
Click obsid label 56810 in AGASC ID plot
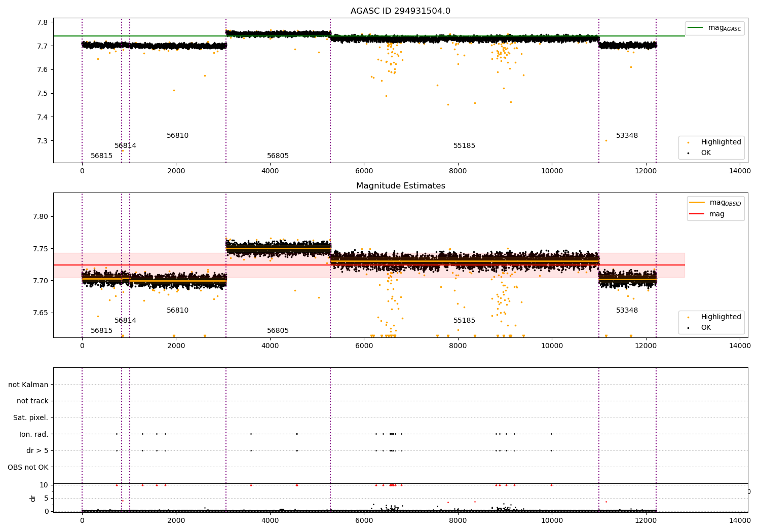[x=177, y=136]
